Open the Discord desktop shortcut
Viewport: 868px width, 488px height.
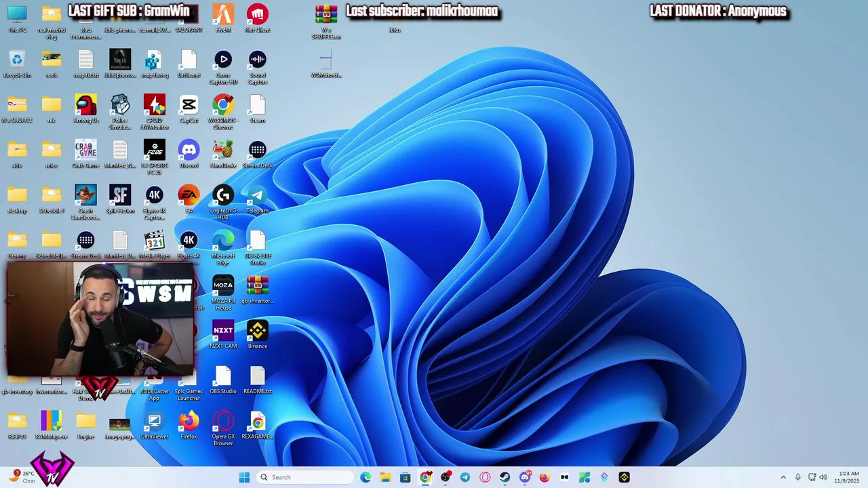[189, 154]
